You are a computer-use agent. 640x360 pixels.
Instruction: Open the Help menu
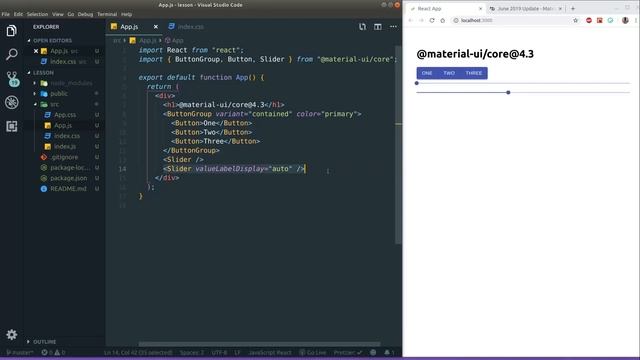[127, 14]
